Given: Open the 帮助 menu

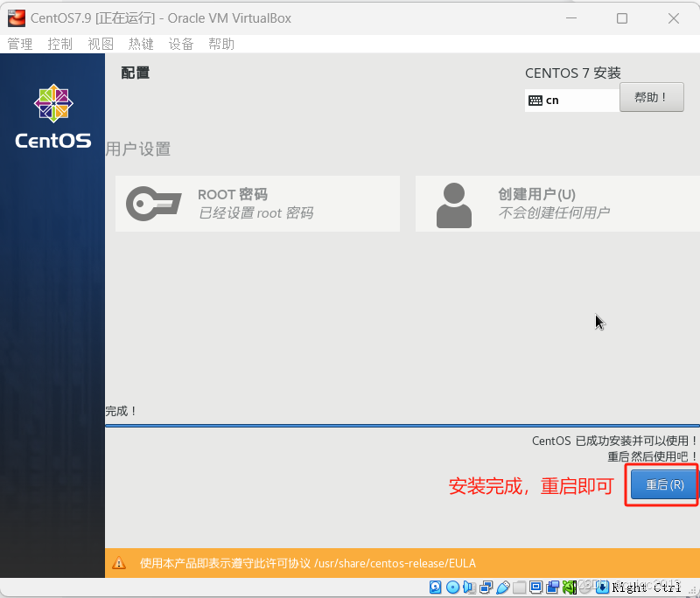Looking at the screenshot, I should [x=221, y=44].
